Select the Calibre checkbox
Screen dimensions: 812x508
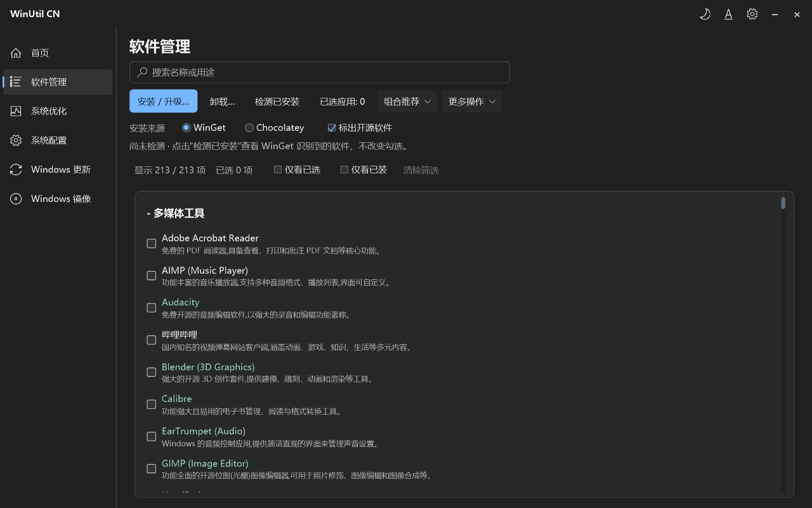coord(152,404)
